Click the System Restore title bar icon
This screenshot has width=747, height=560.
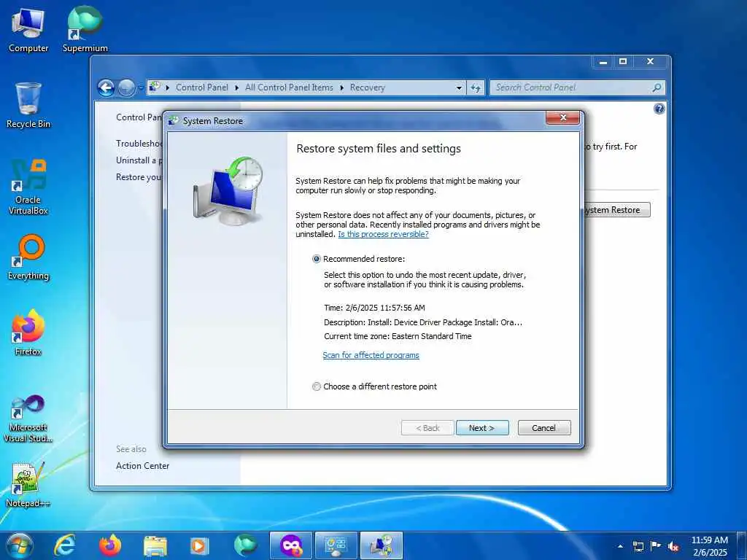point(174,121)
